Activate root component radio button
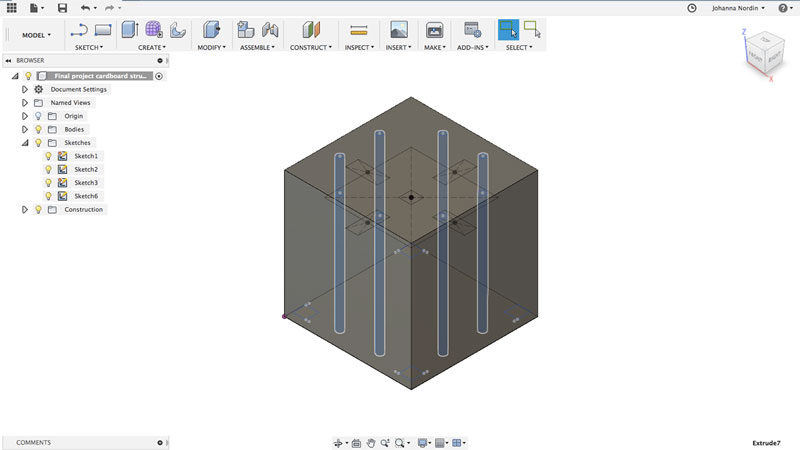The width and height of the screenshot is (800, 450). [x=159, y=76]
